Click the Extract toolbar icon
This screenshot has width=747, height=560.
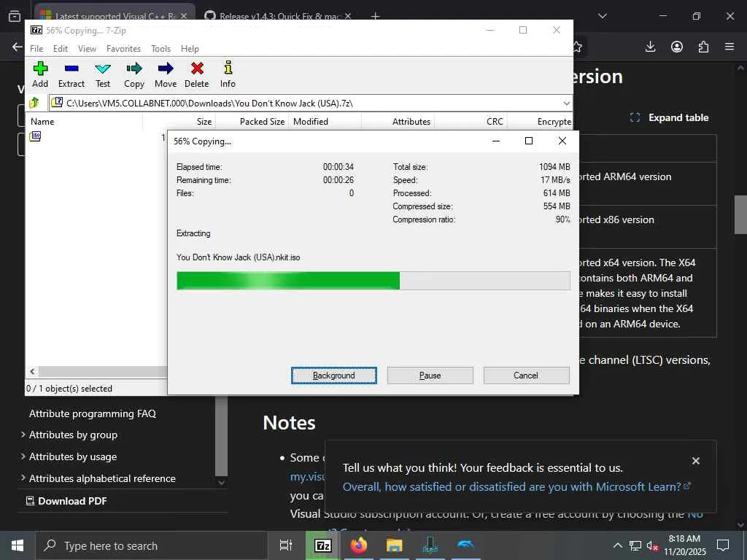point(71,75)
